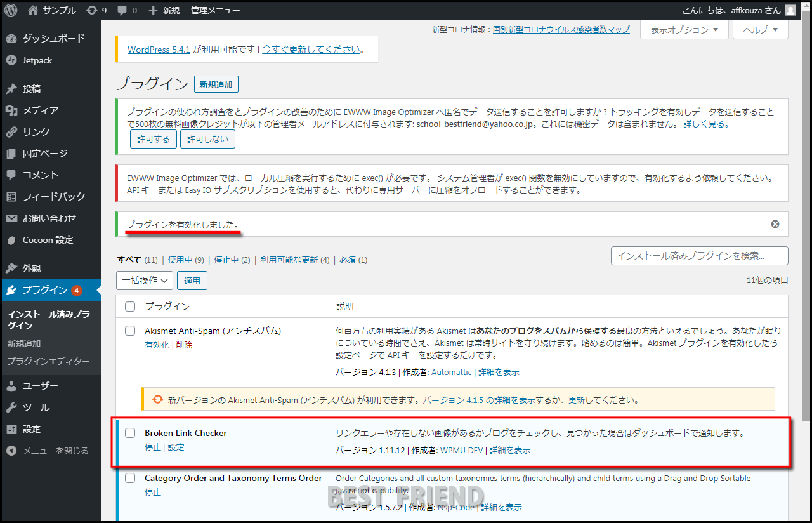Click 詳細を表示 in Akismet row
Viewport: 812px width, 523px height.
[499, 372]
